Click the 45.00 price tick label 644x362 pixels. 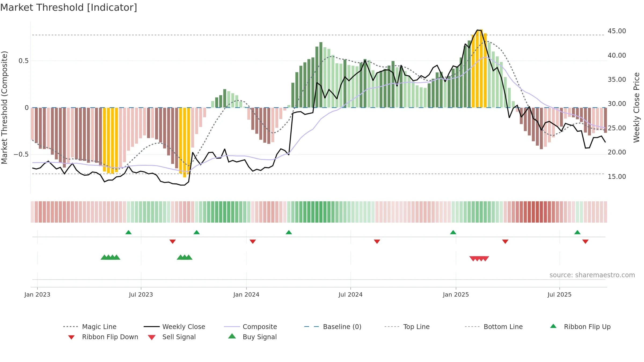coord(617,31)
